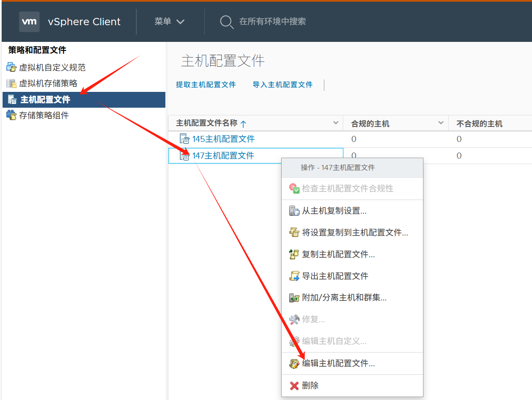Viewport: 532px width, 400px height.
Task: Select 主机配置文件 in the sidebar
Action: pos(84,100)
